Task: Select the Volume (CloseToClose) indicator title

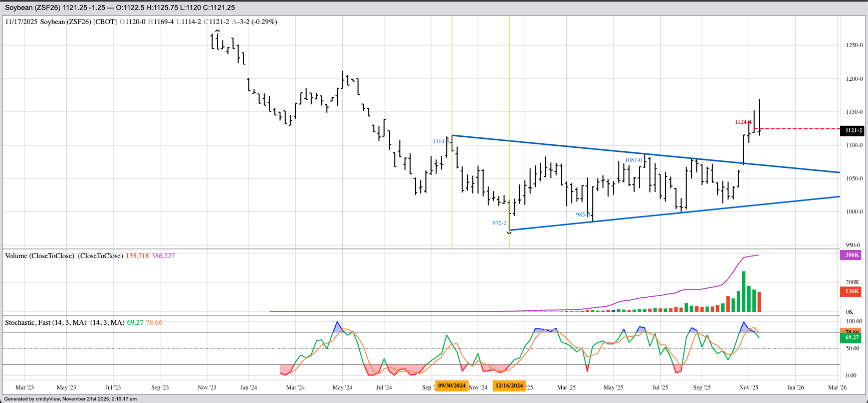Action: pos(64,256)
